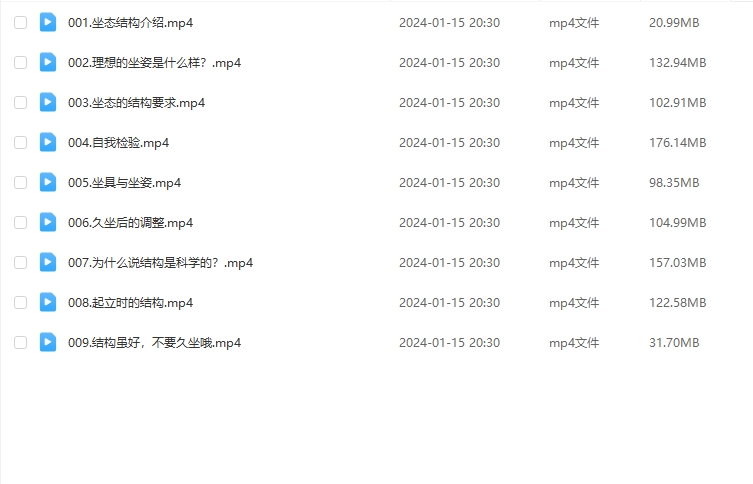Click video icon for 008.起立时的结构.mp4
Screen dimensions: 753x484
[48, 302]
